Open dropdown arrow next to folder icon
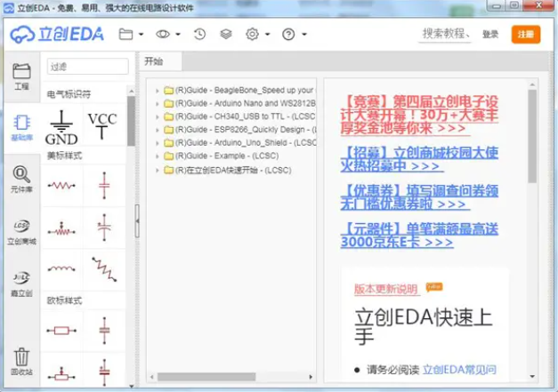 click(142, 35)
